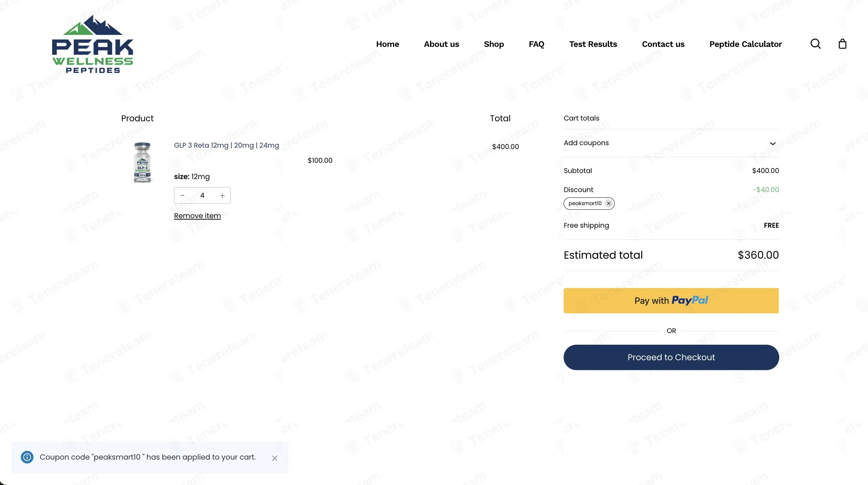This screenshot has width=868, height=485.
Task: Dismiss the coupon applied notification
Action: click(275, 458)
